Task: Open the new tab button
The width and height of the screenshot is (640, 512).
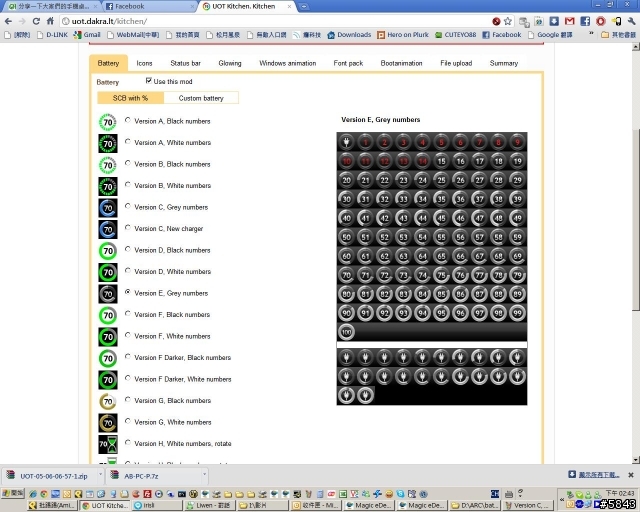Action: pos(304,7)
